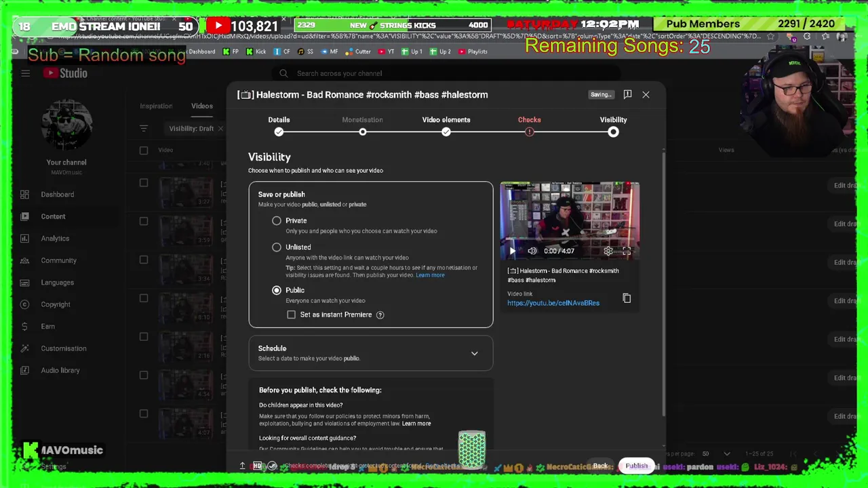This screenshot has width=868, height=488.
Task: Open the Dashboard sidebar icon
Action: pyautogui.click(x=24, y=195)
